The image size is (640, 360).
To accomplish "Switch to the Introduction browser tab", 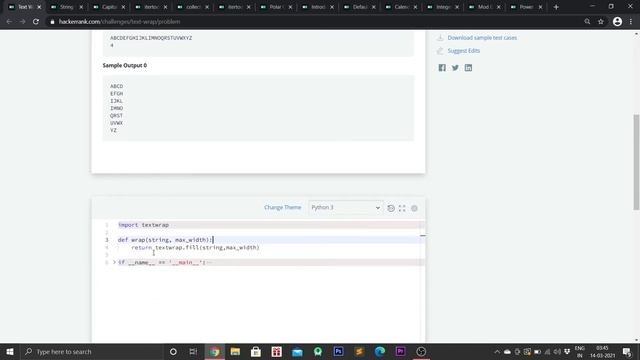I will pyautogui.click(x=318, y=7).
